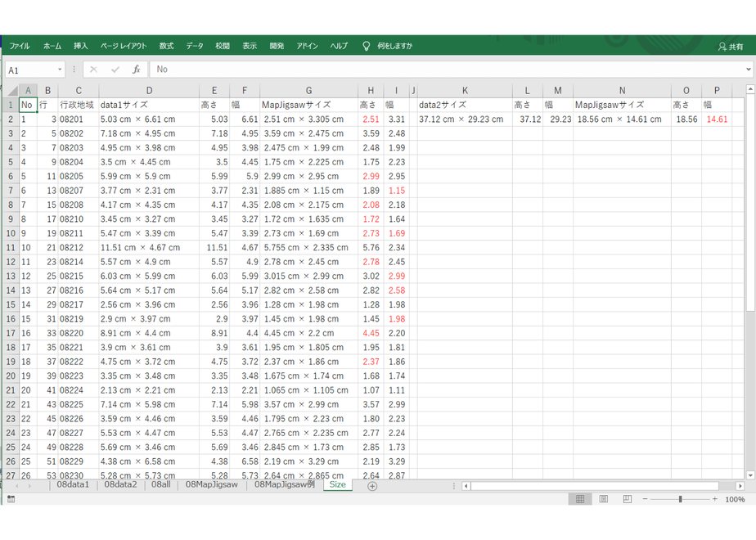Click cell 37.12 cm × 29.23 cm
The width and height of the screenshot is (756, 540).
coord(465,119)
